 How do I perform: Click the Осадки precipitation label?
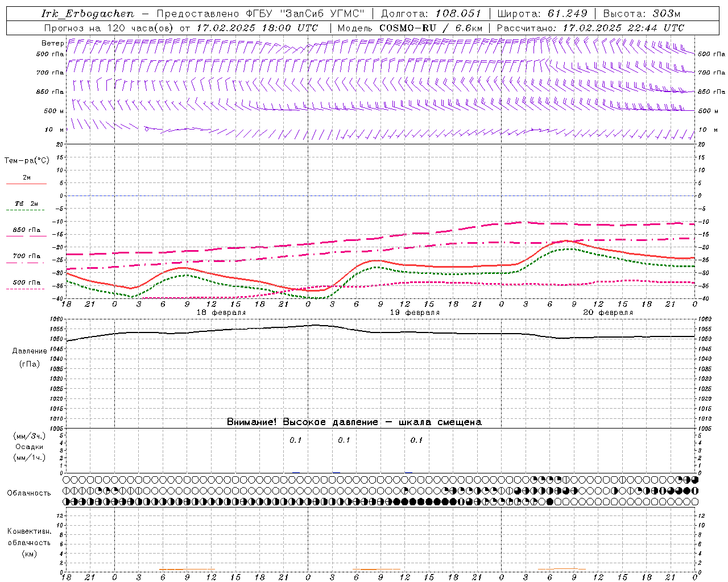30,447
